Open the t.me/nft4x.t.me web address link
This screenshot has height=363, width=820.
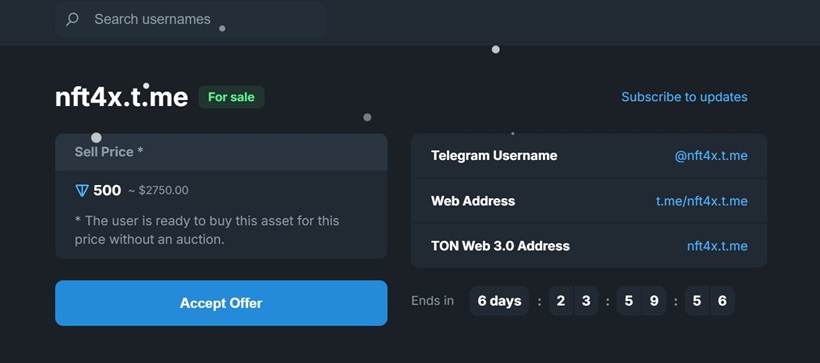tap(702, 201)
